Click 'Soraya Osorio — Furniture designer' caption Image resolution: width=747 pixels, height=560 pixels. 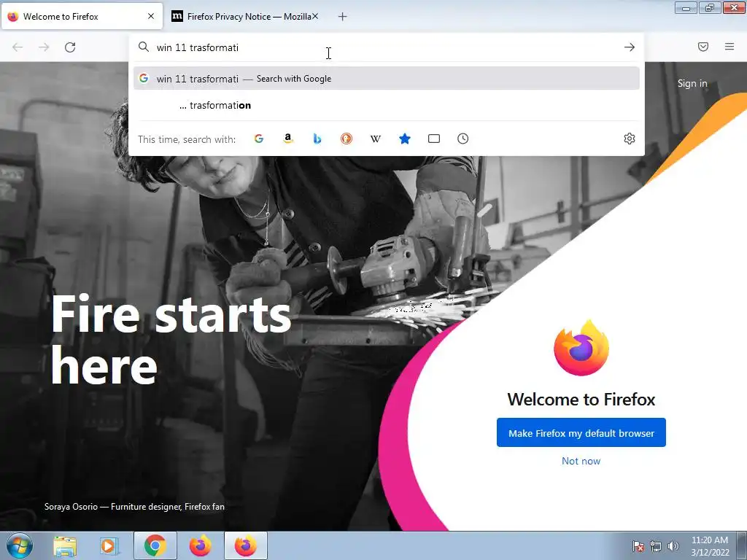click(x=134, y=507)
